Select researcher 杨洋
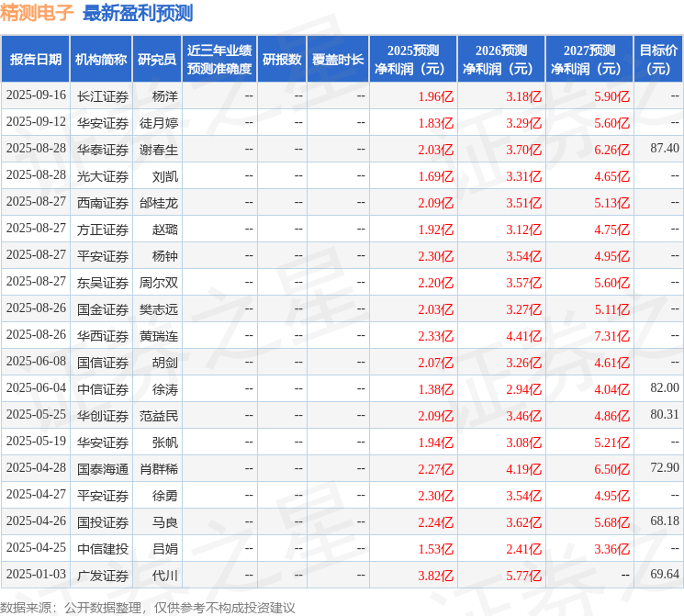 (165, 96)
